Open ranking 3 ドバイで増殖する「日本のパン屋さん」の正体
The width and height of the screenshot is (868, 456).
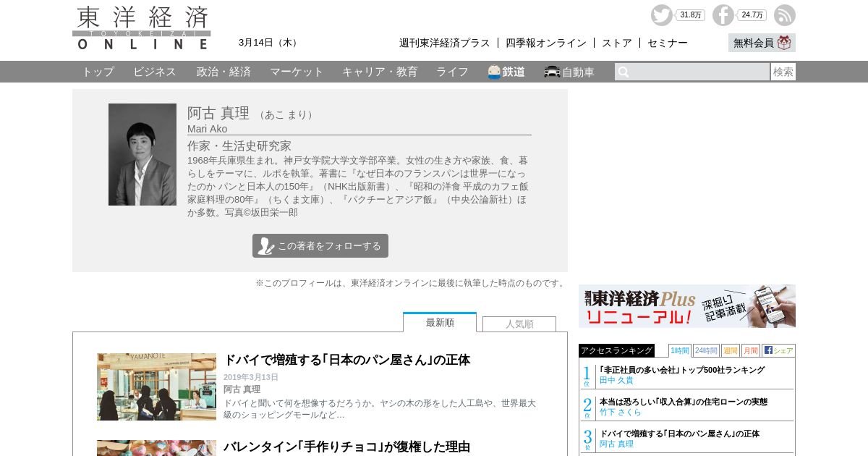coord(679,434)
